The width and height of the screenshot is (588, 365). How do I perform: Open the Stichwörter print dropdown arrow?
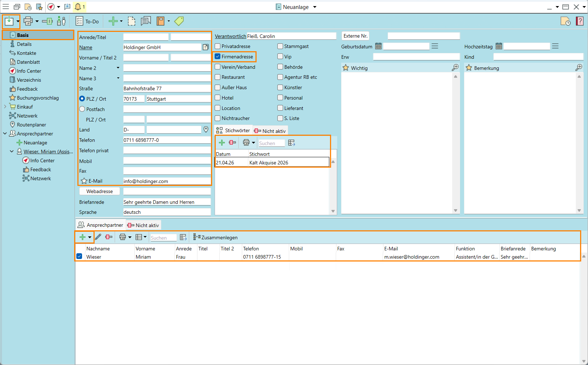[253, 143]
